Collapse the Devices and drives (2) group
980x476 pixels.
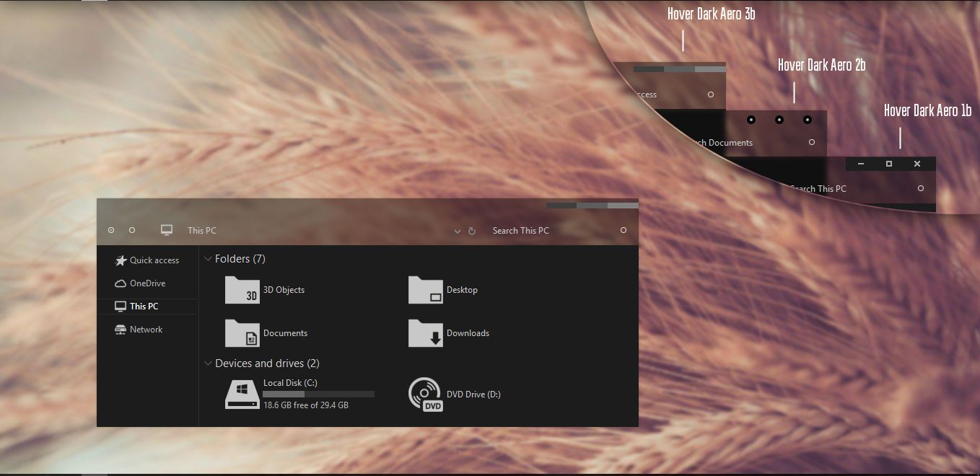point(209,363)
